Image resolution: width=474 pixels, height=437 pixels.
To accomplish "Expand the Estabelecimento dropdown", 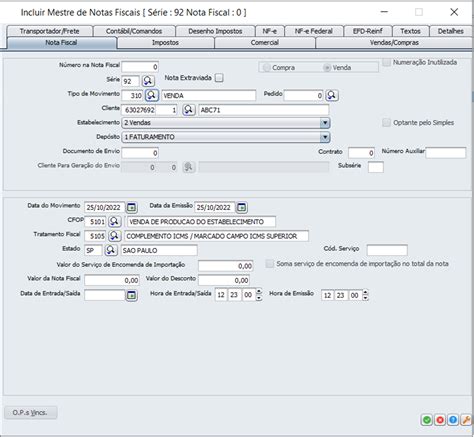I will 325,123.
